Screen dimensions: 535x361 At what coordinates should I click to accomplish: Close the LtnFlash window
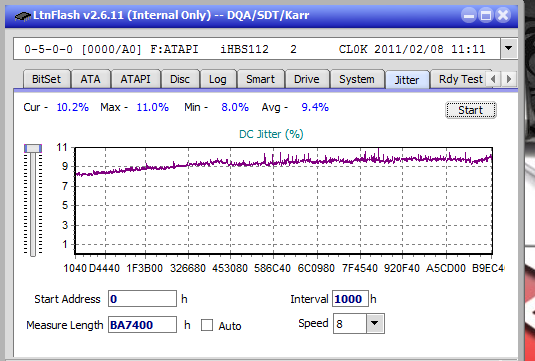coord(503,15)
